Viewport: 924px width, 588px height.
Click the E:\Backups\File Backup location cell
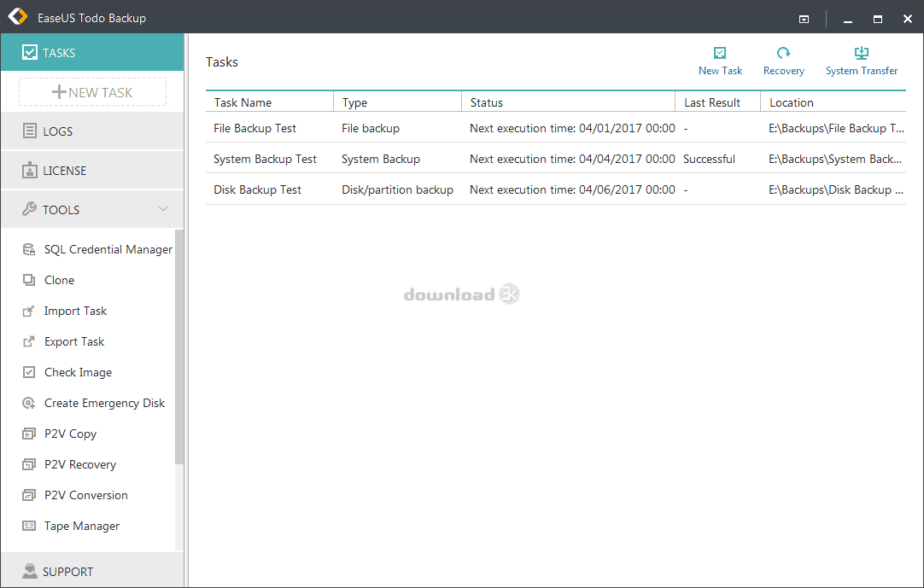836,128
